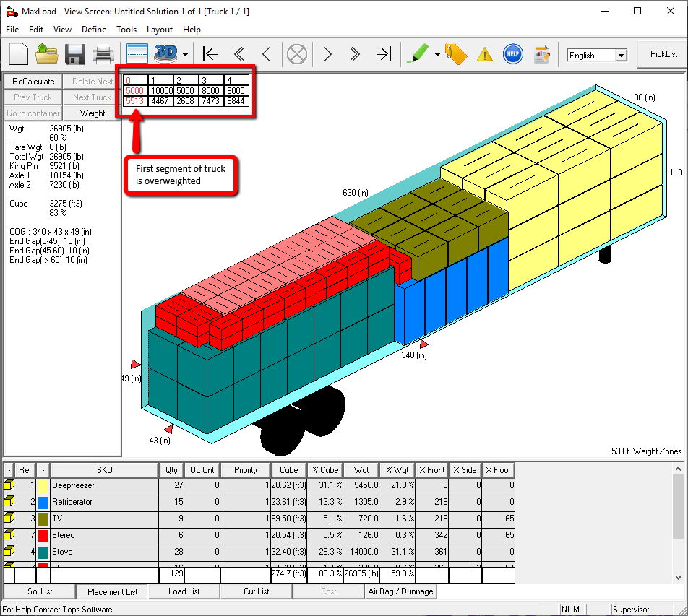688x616 pixels.
Task: Open the Define menu
Action: (x=94, y=30)
